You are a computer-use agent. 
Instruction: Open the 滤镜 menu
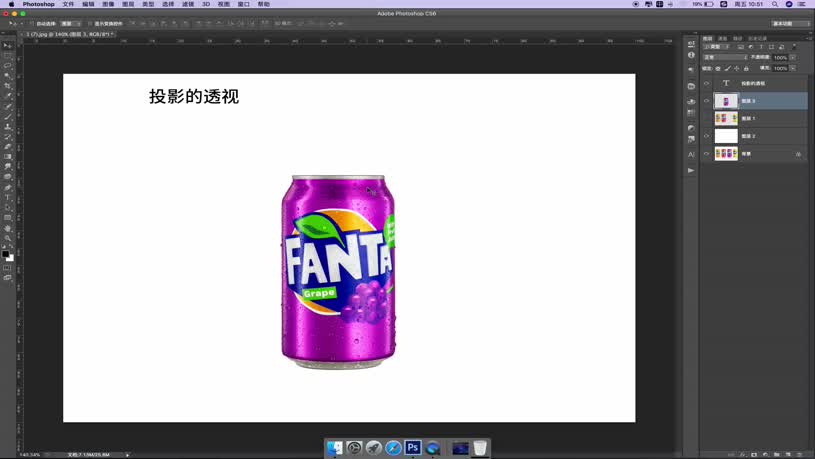188,4
